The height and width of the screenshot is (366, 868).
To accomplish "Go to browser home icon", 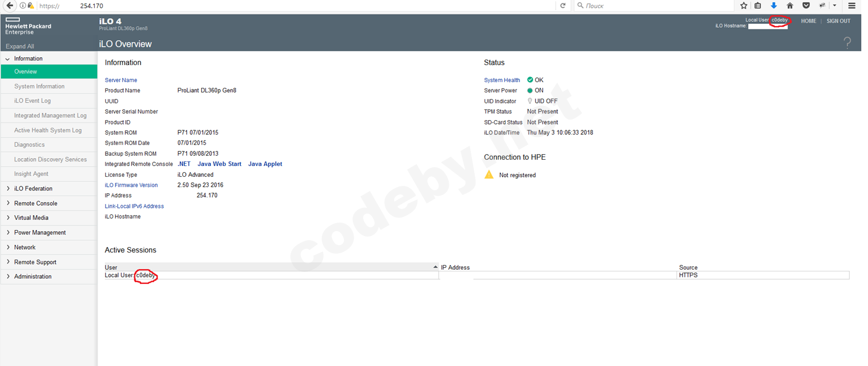I will 790,5.
